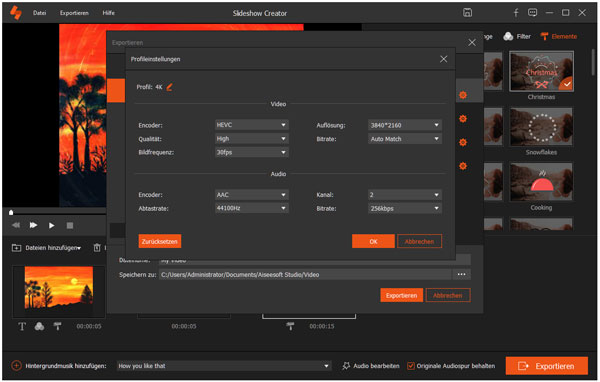Stop the preview playback
600x382 pixels.
pos(70,225)
